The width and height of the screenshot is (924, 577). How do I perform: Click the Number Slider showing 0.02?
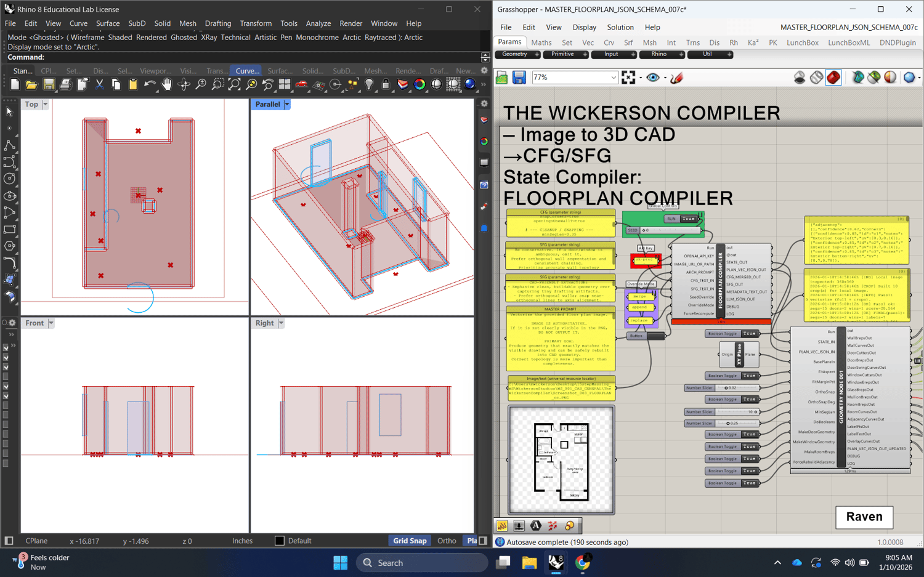pos(722,388)
